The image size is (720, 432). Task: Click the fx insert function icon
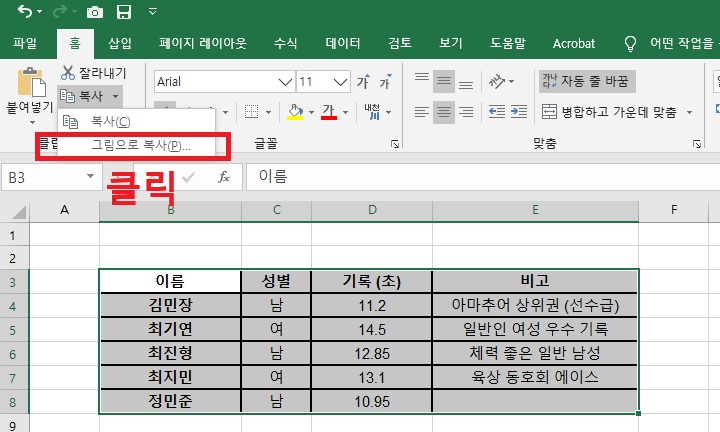(224, 177)
